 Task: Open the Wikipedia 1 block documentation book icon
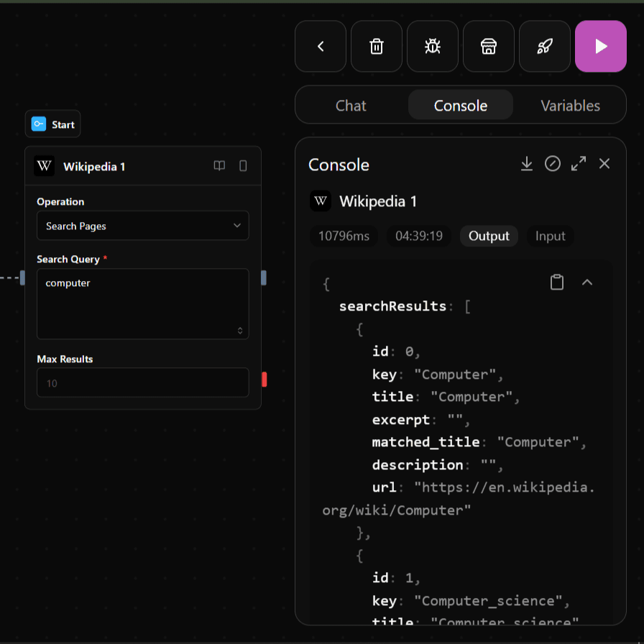(220, 166)
